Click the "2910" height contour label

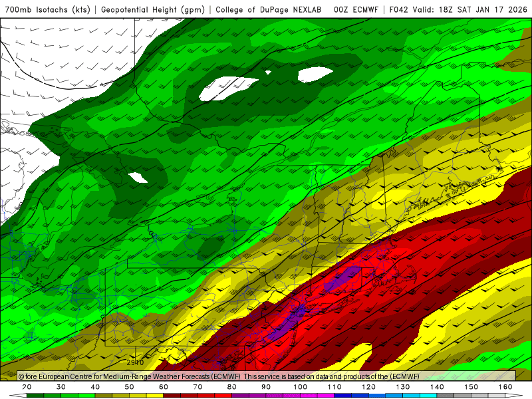tap(136, 362)
